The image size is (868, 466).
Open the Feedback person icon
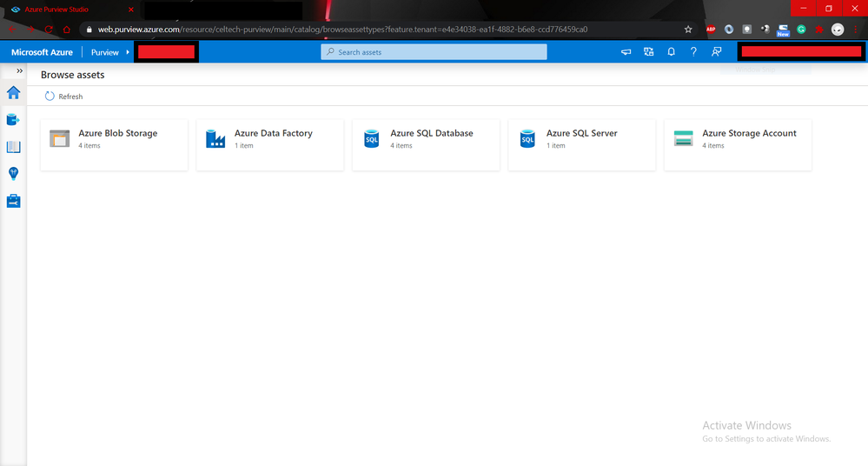716,52
